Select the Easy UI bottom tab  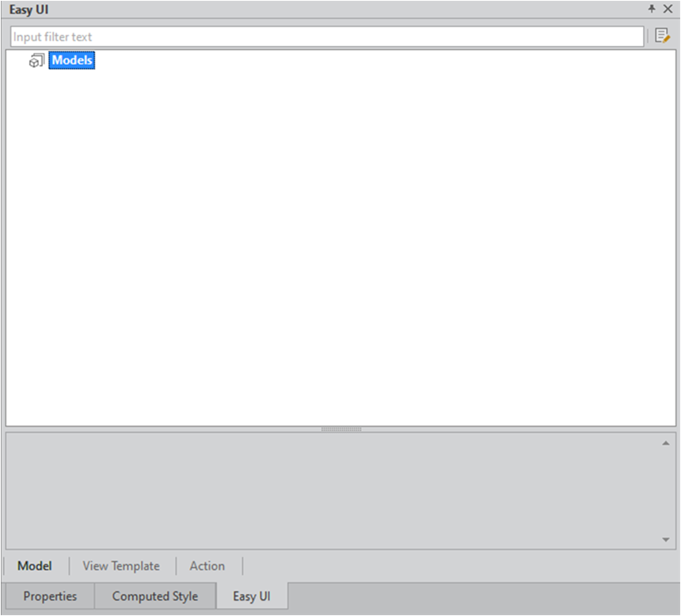(251, 596)
